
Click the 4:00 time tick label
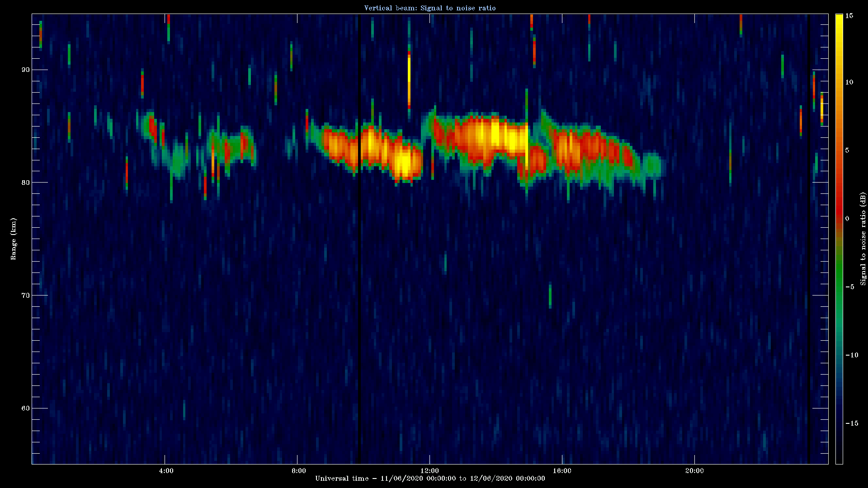click(166, 471)
